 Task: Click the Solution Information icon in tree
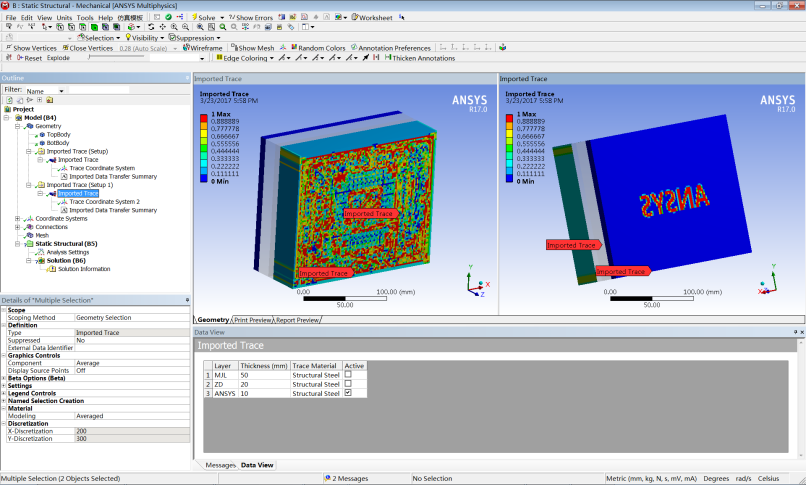coord(52,269)
